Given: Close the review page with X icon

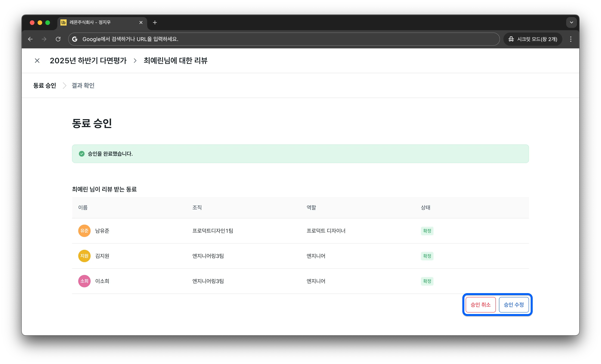Looking at the screenshot, I should point(37,60).
